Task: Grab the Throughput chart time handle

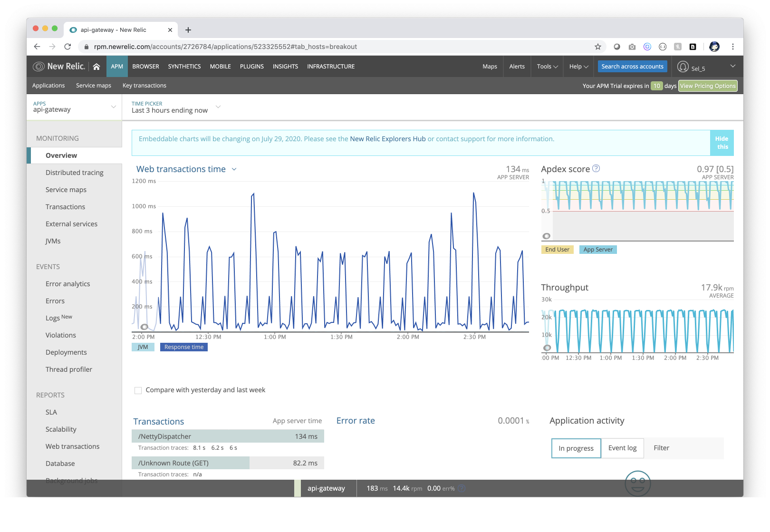Action: (x=547, y=348)
